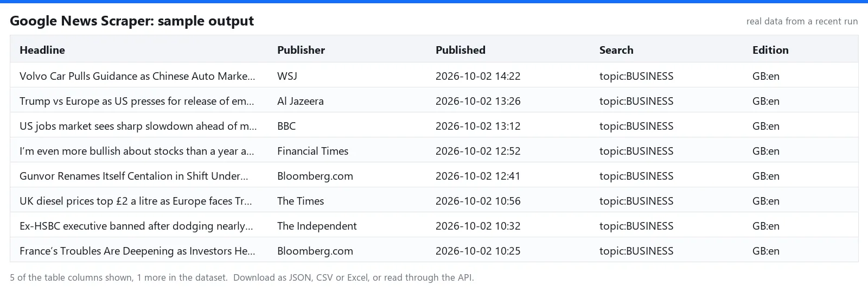Click the Edition column header
Screen dimensions: 868x291
[770, 50]
